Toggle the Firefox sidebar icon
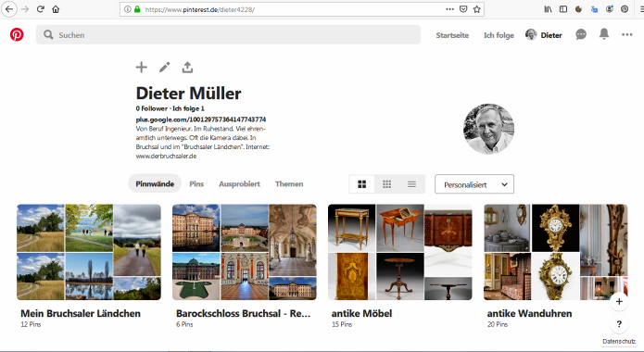 click(x=563, y=9)
